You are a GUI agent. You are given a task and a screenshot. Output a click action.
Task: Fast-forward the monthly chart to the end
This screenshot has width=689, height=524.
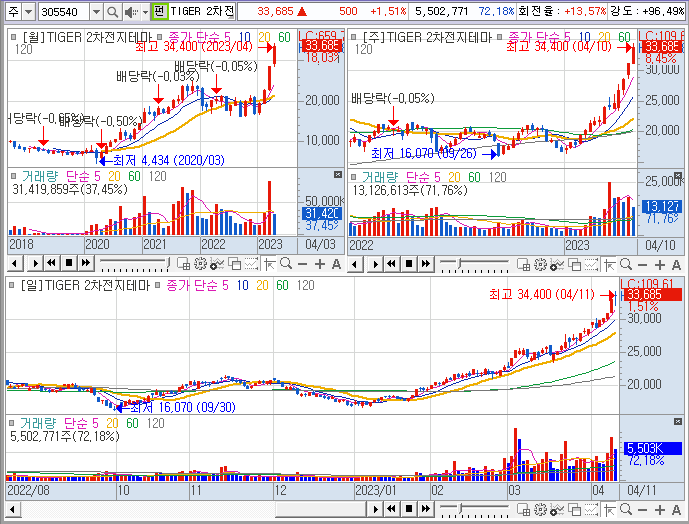pos(86,264)
